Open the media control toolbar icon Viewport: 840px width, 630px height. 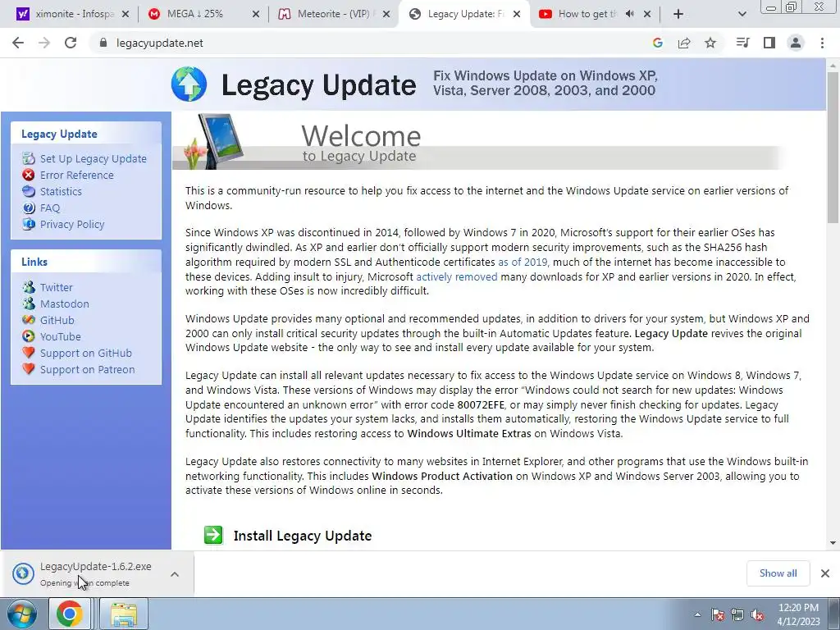click(x=742, y=43)
